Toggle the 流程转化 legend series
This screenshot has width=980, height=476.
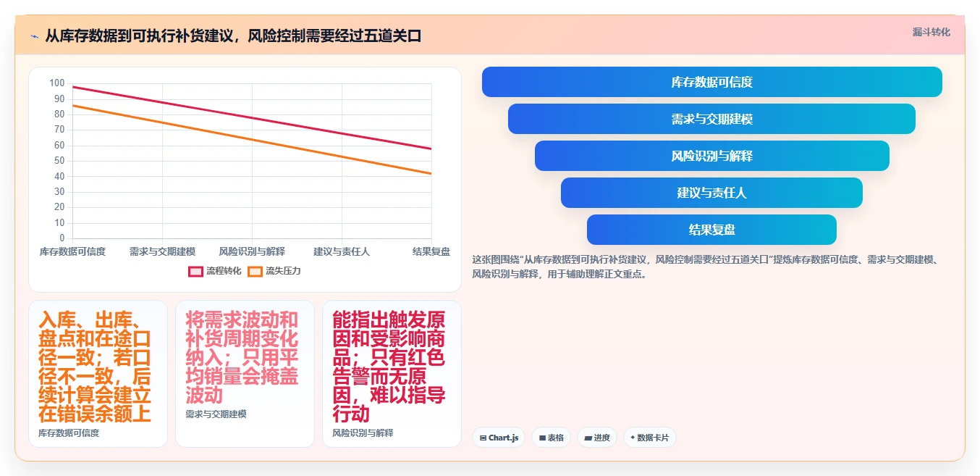click(x=214, y=271)
